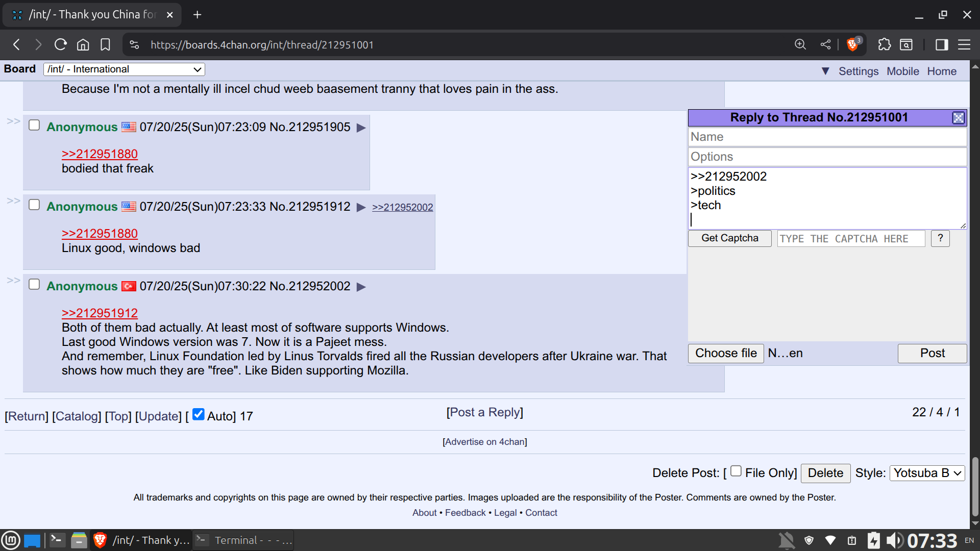Image resolution: width=980 pixels, height=551 pixels.
Task: Launch terminal from the taskbar launcher
Action: [x=57, y=540]
